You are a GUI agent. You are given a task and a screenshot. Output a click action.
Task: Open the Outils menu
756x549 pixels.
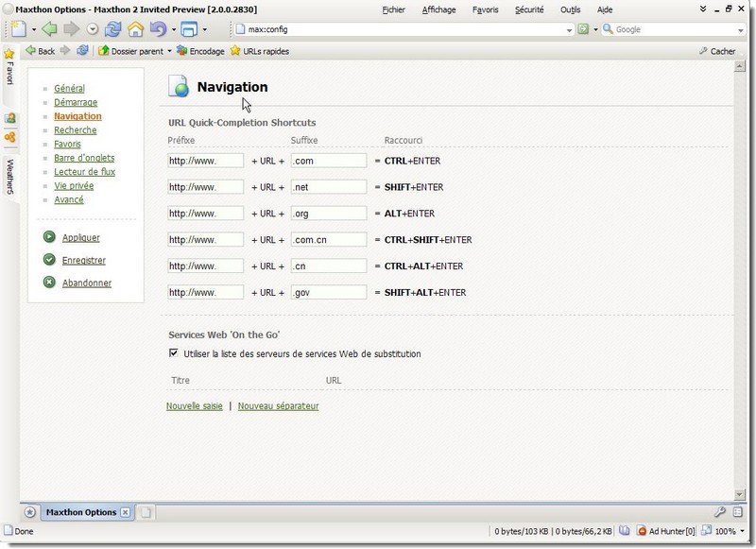tap(571, 9)
